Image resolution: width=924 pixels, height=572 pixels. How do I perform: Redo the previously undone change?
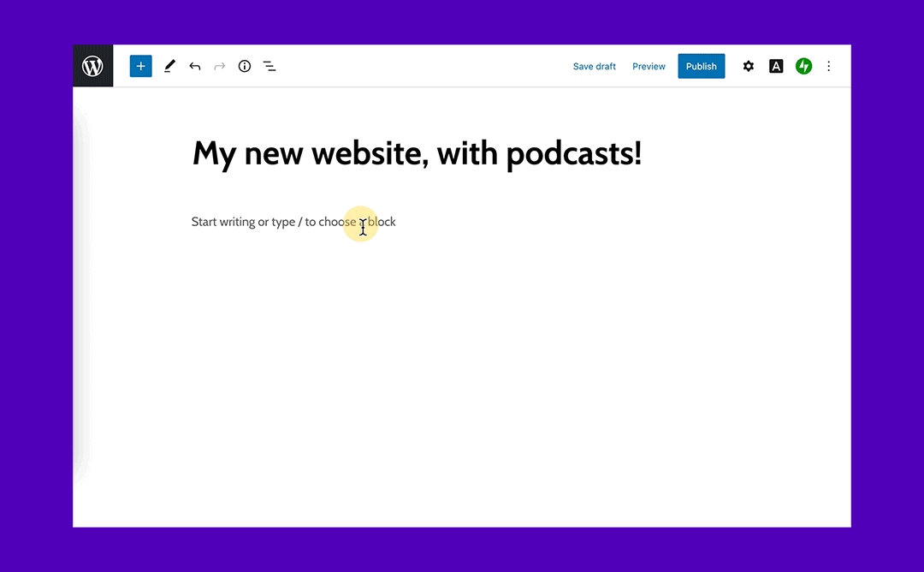220,66
